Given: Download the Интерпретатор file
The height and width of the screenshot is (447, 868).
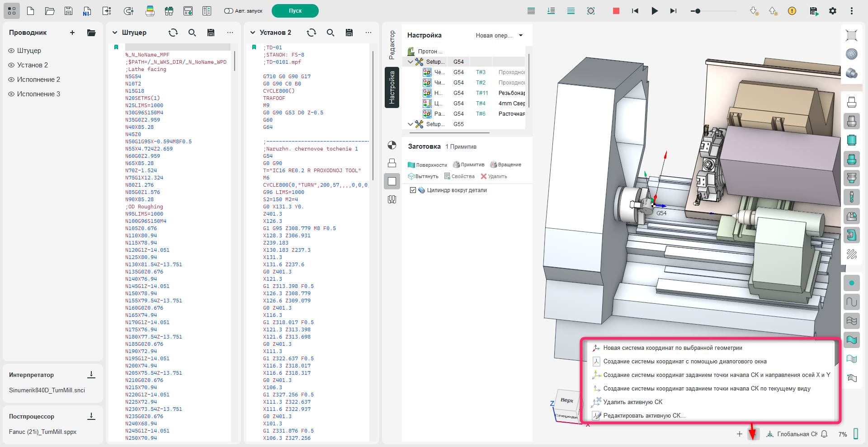Looking at the screenshot, I should [x=91, y=375].
